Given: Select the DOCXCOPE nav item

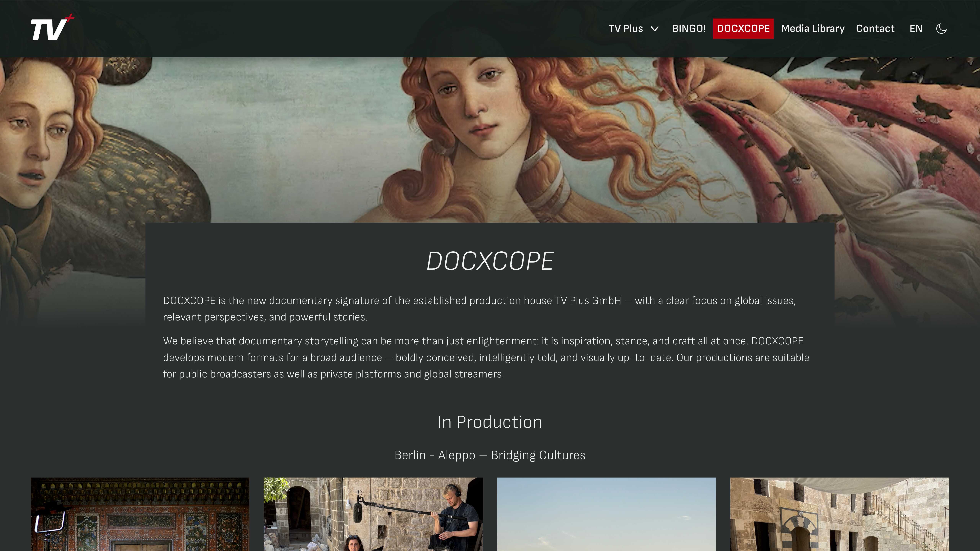Looking at the screenshot, I should click(x=743, y=29).
